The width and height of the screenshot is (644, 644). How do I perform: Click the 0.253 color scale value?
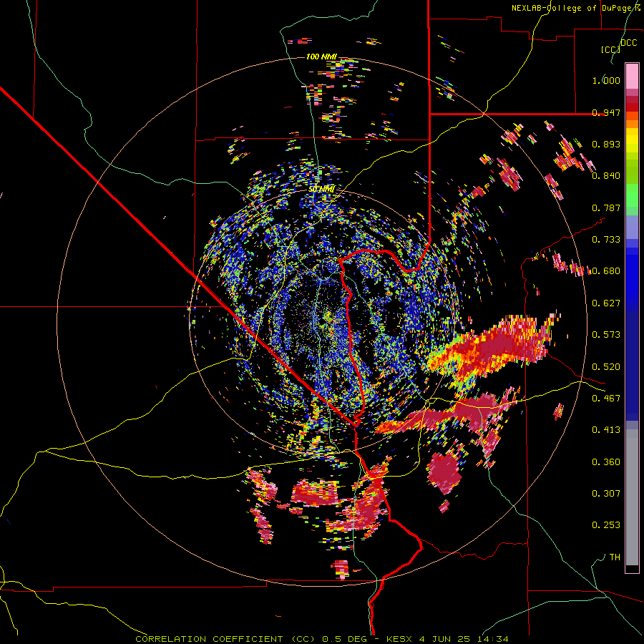606,525
